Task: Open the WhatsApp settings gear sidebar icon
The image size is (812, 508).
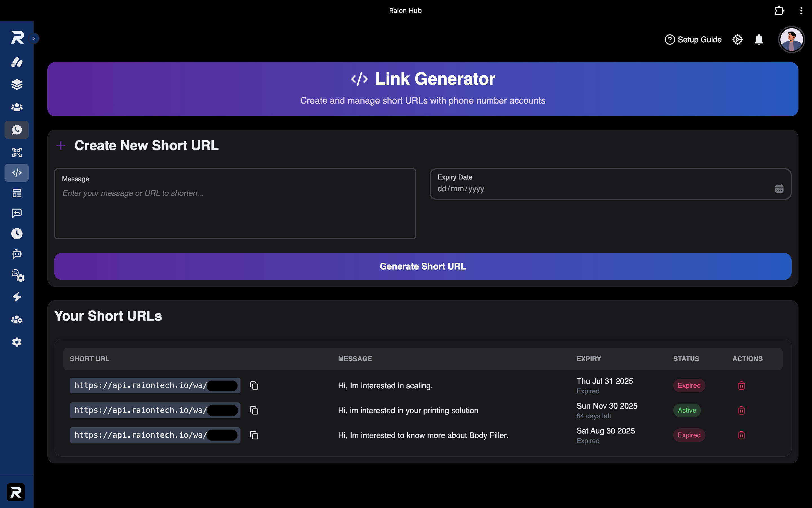Action: (18, 275)
